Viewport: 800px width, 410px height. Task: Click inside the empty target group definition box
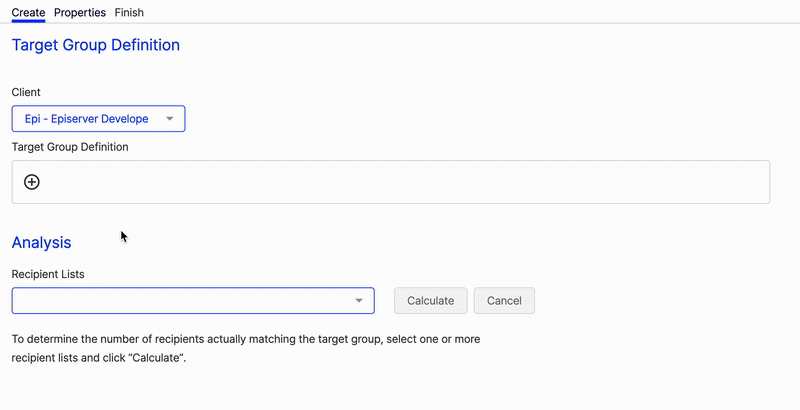coord(391,182)
